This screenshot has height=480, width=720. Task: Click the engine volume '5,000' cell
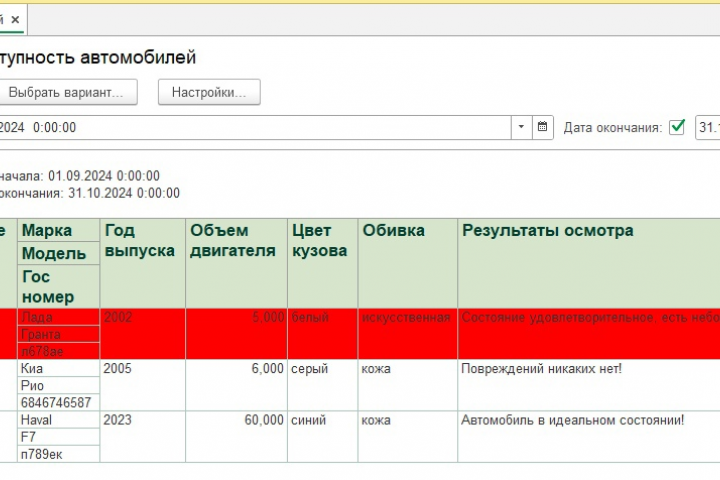point(236,334)
